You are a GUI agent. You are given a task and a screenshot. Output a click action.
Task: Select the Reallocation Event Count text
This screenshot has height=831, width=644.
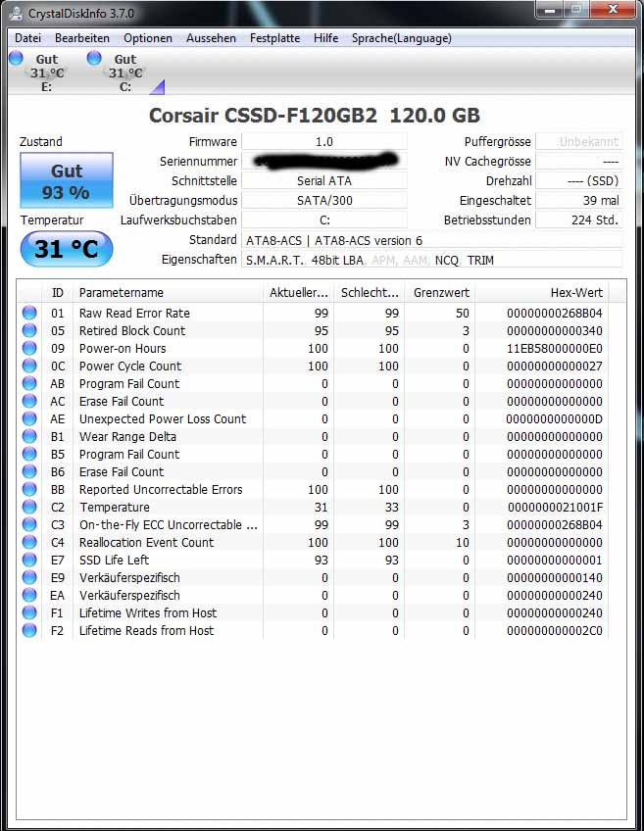146,542
